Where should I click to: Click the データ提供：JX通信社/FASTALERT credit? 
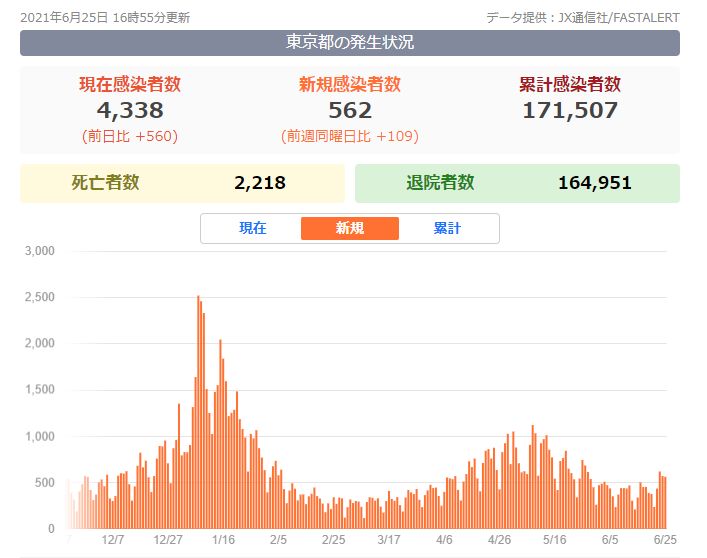(583, 18)
